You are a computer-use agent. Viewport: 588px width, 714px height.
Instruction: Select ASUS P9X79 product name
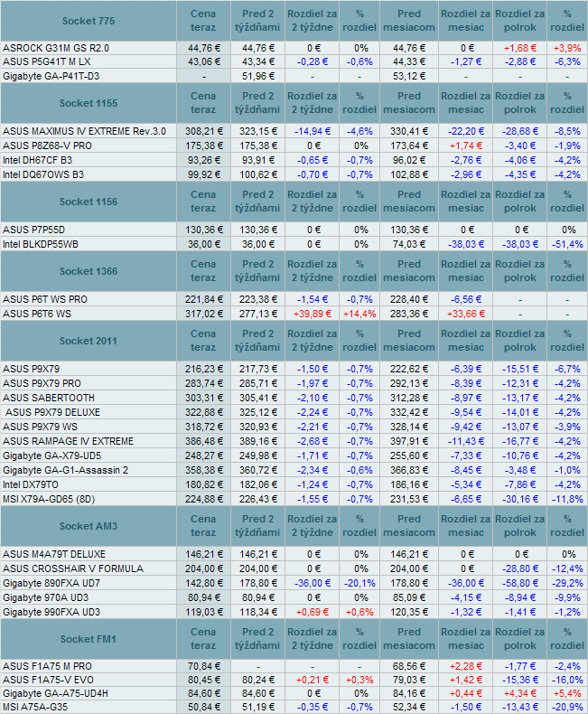[31, 370]
